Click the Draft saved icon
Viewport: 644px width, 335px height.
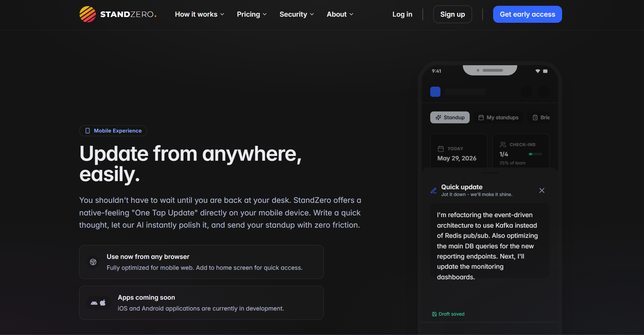pos(434,314)
